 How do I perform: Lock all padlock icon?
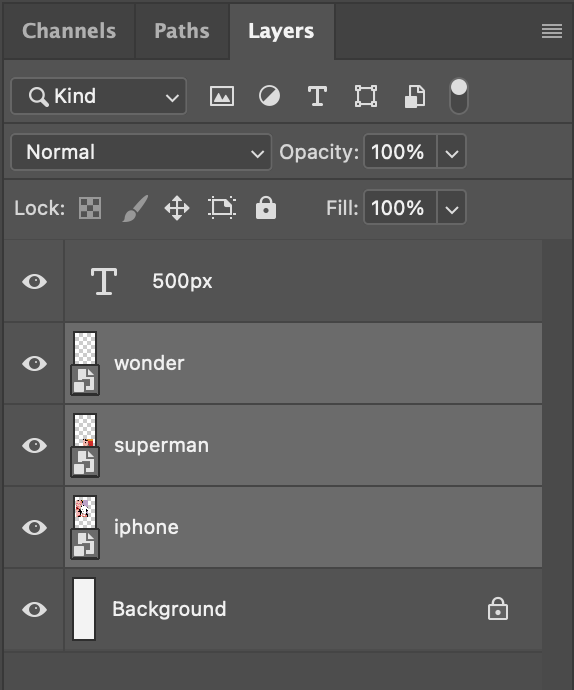point(266,208)
